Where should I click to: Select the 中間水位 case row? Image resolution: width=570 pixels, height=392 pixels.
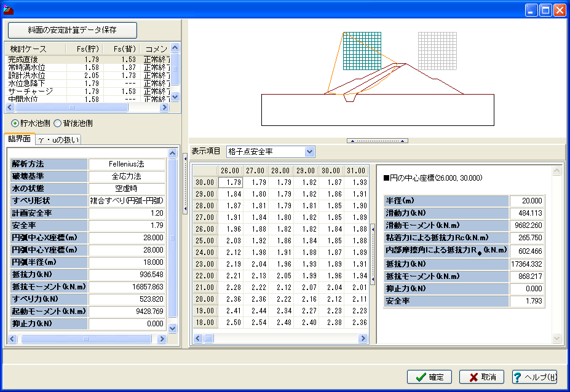87,99
